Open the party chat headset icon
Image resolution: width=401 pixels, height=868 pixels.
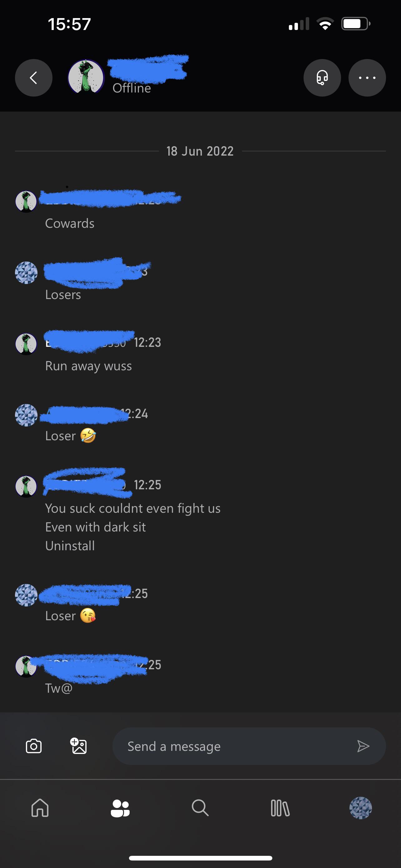322,78
